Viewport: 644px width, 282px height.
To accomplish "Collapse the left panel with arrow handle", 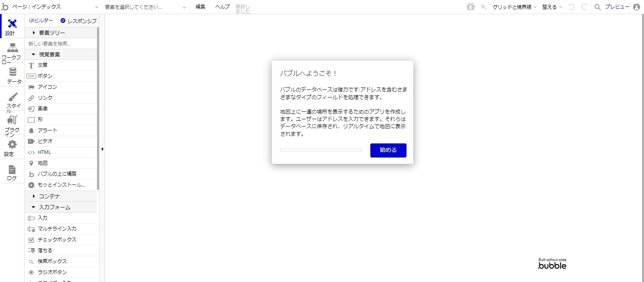I will coord(102,149).
